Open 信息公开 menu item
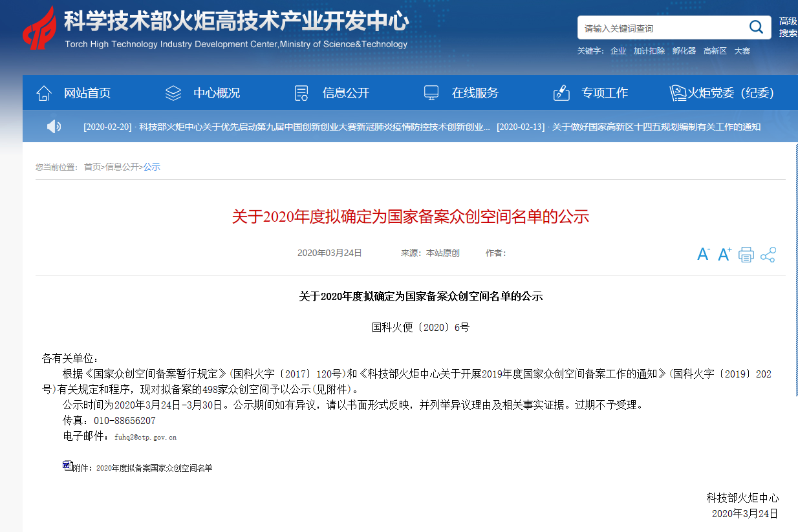Screen dimensions: 798x532 point(346,93)
